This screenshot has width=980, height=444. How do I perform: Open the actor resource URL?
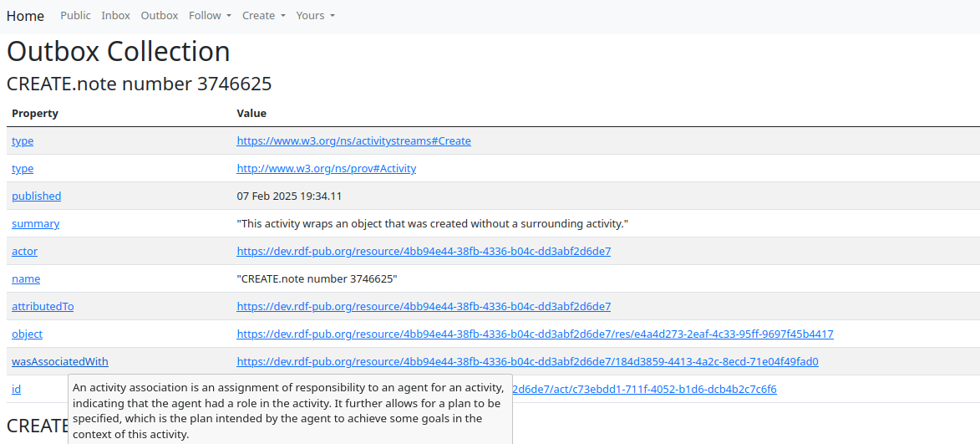click(x=424, y=252)
